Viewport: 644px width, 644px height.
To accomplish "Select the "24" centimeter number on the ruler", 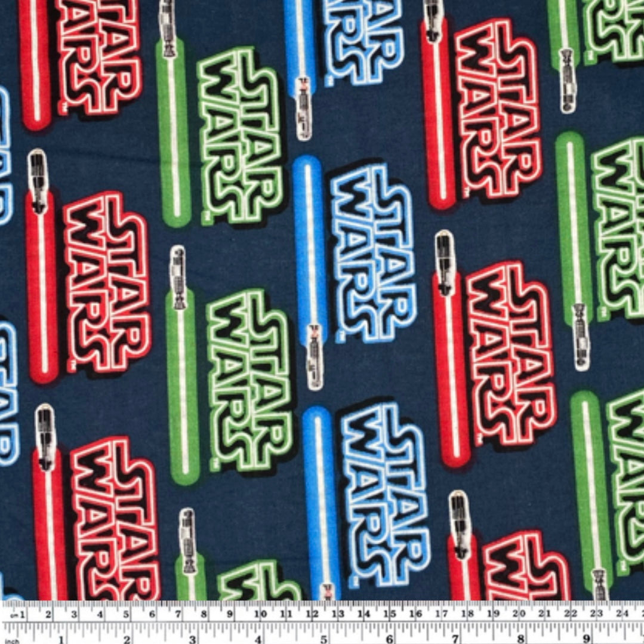I will [623, 613].
